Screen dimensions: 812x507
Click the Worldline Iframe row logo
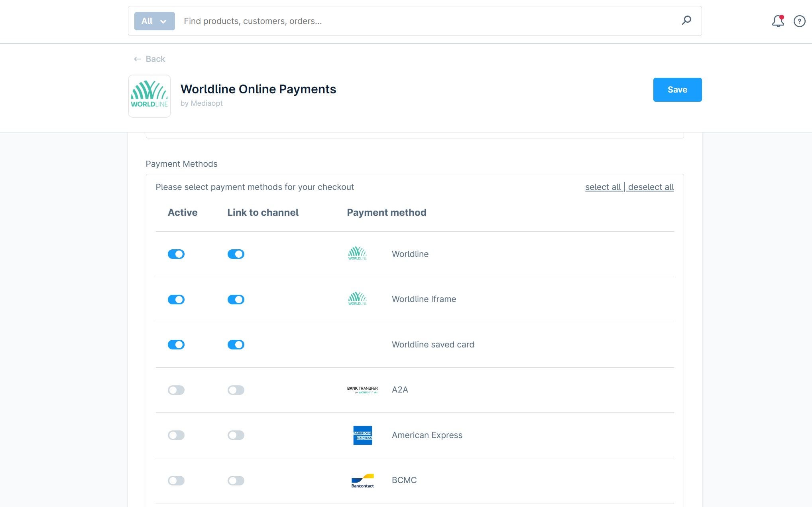357,299
